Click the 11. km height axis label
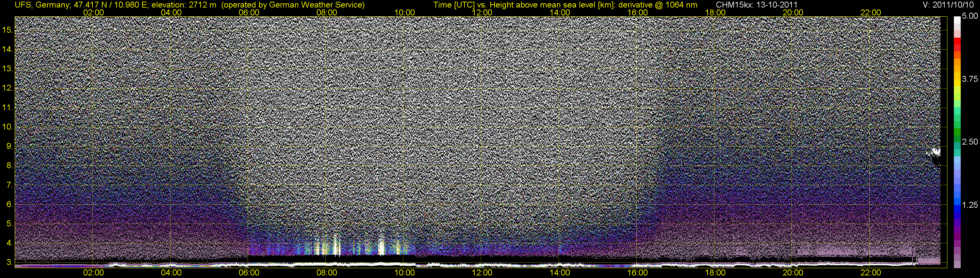Image resolution: width=980 pixels, height=278 pixels. coord(8,108)
